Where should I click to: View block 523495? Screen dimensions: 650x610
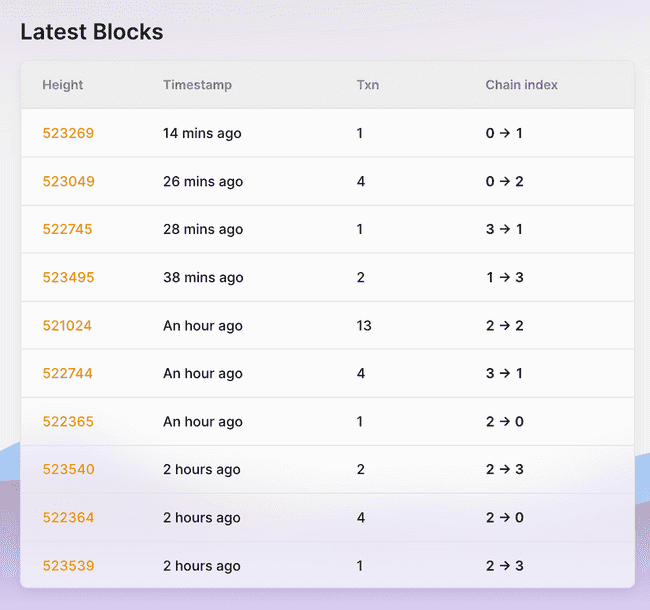[68, 277]
